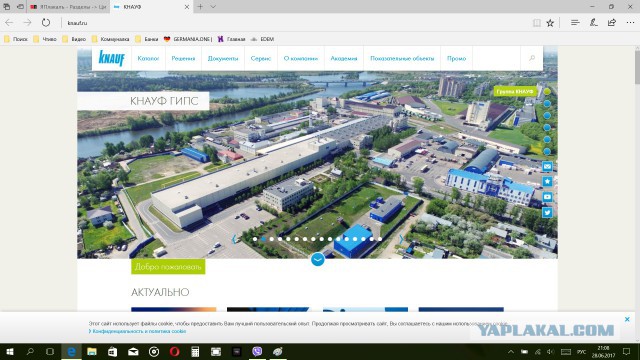Image resolution: width=640 pixels, height=360 pixels.
Task: Select the green top section dot on right sidebar
Action: click(x=547, y=91)
